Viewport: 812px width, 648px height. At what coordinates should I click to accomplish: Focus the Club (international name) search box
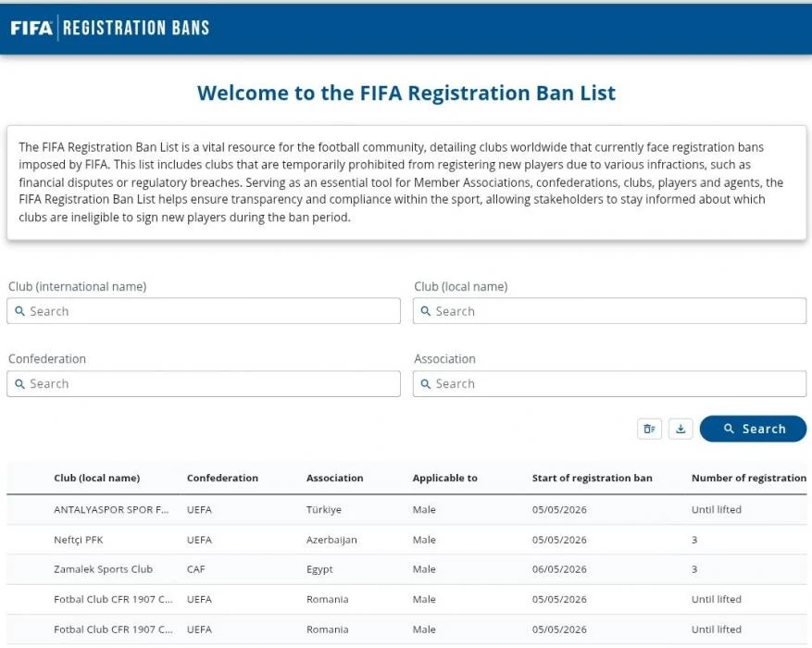tap(204, 311)
